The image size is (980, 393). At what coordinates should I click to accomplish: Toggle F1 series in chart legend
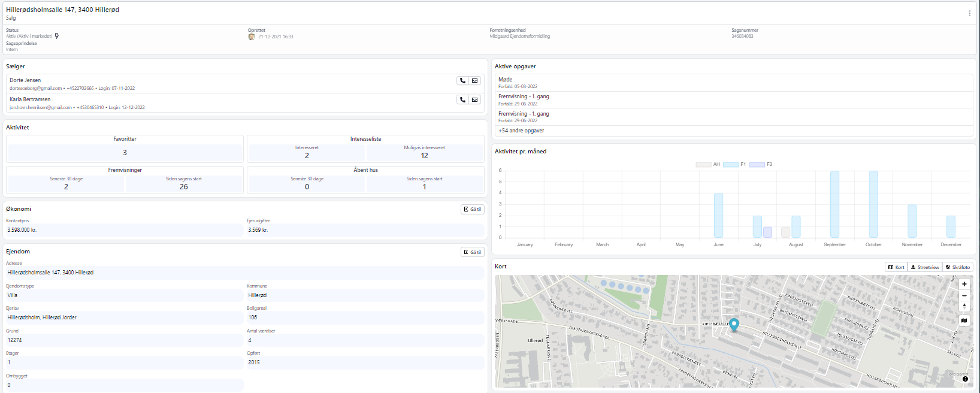coord(734,164)
